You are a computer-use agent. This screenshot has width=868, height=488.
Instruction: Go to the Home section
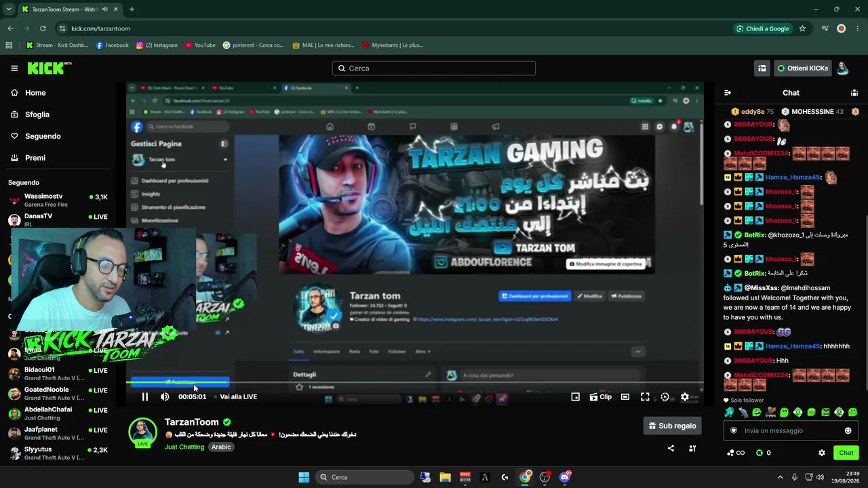[35, 93]
